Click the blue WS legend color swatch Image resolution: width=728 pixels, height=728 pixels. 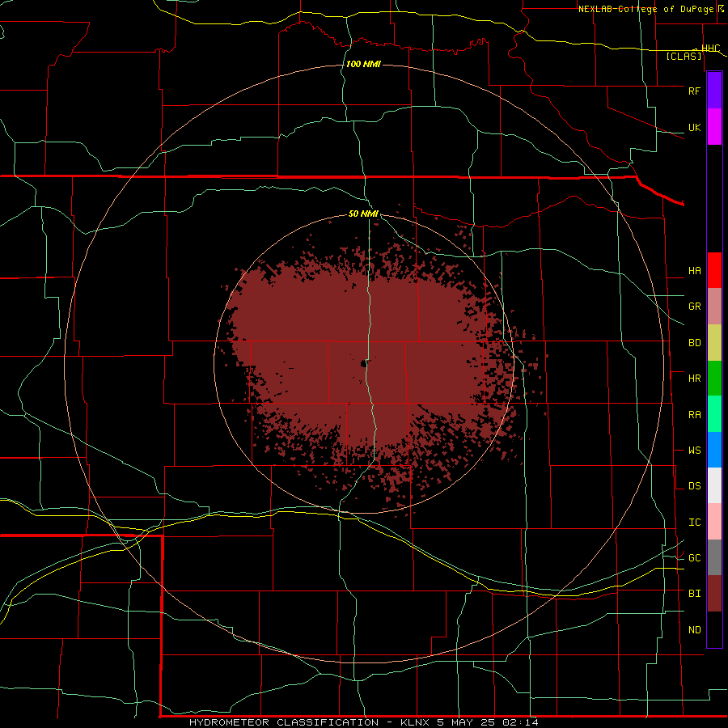[x=714, y=450]
